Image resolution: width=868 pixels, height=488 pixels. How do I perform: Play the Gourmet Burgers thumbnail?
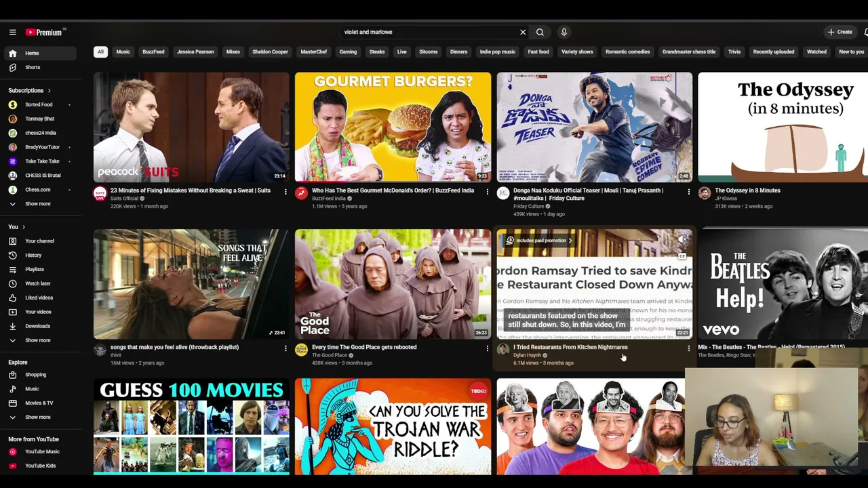point(393,127)
